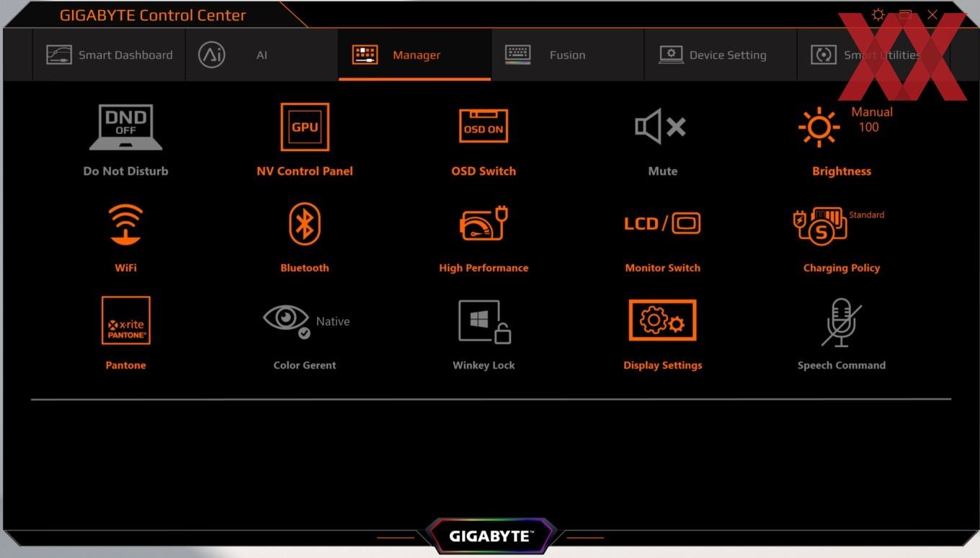This screenshot has height=558, width=980.
Task: Toggle the Winkey Lock icon
Action: [484, 321]
